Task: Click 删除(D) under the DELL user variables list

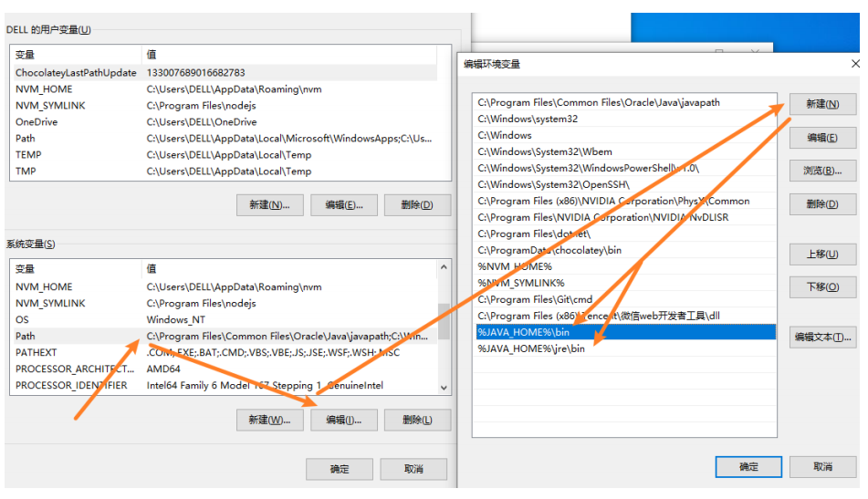Action: tap(416, 205)
